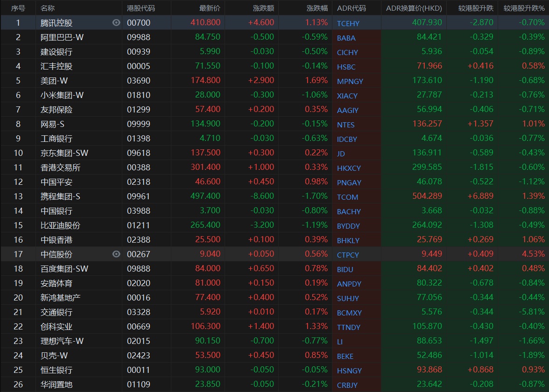This screenshot has width=549, height=392.
Task: Click the ADR换算价(HKD) column header
Action: click(x=413, y=8)
